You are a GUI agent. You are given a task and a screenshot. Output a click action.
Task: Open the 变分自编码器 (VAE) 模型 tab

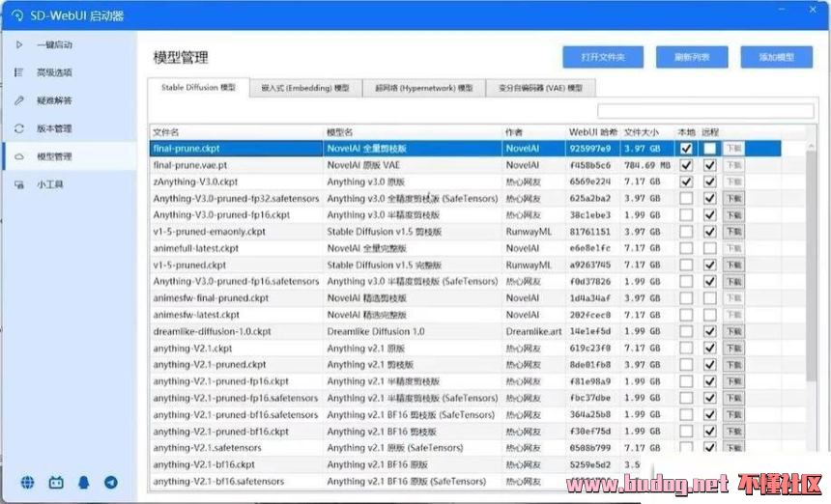[x=540, y=89]
